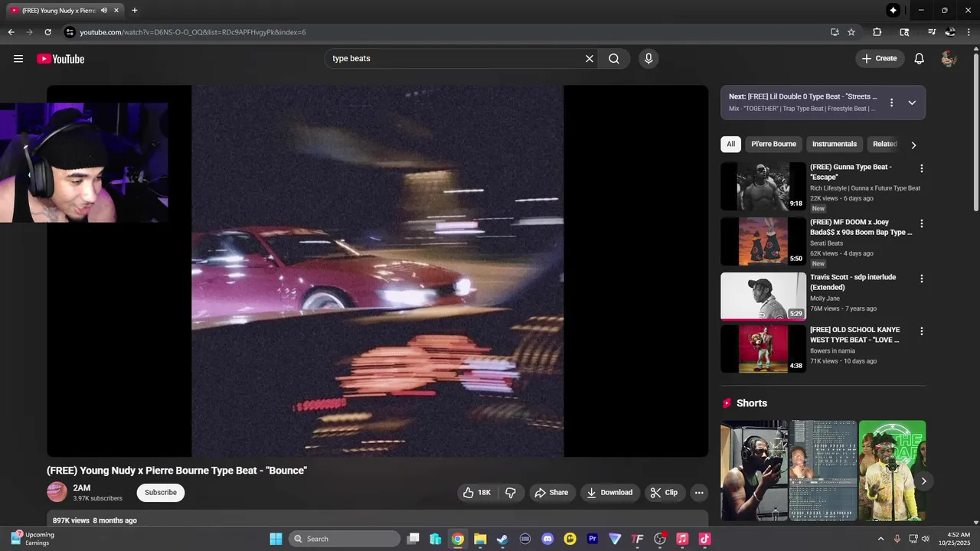Open options menu for MF DOOM video
The image size is (980, 551).
click(922, 223)
